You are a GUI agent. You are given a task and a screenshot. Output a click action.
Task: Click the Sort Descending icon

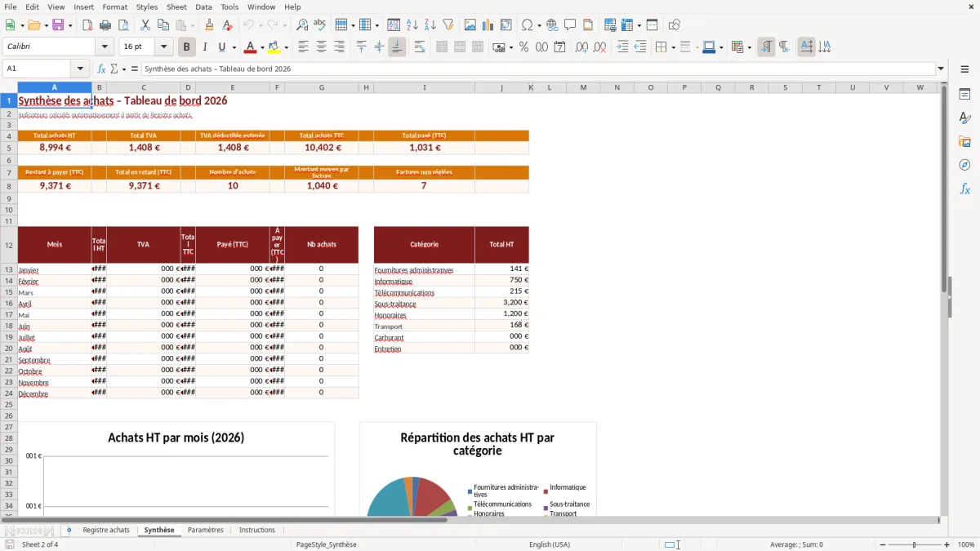click(x=430, y=25)
